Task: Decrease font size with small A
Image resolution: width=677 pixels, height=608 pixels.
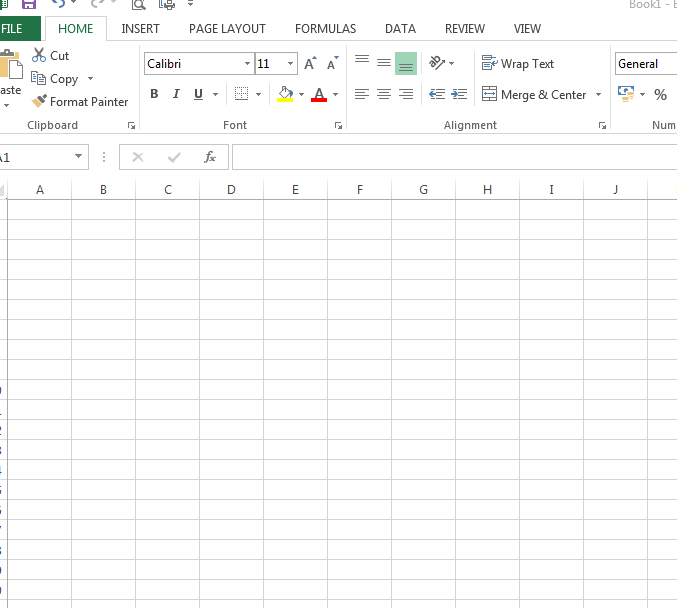Action: click(332, 64)
